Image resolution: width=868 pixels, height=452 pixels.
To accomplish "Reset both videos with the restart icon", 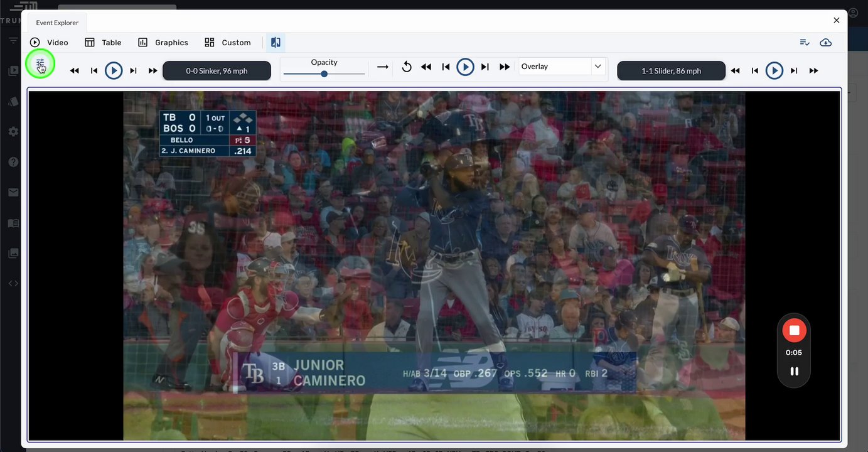I will pyautogui.click(x=407, y=67).
